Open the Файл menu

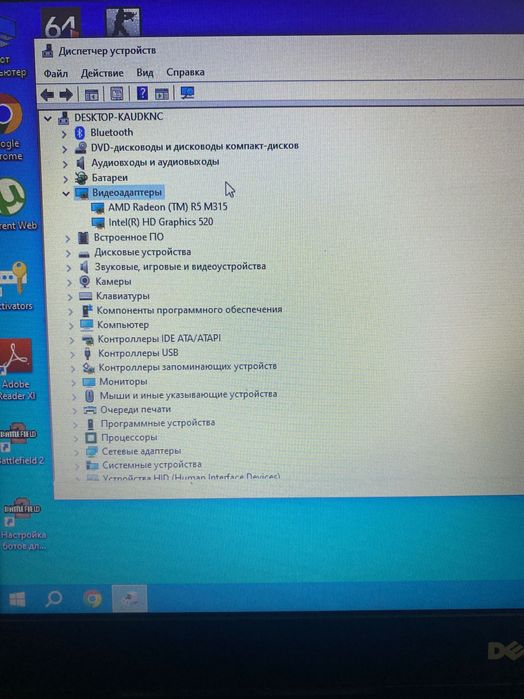coord(55,73)
